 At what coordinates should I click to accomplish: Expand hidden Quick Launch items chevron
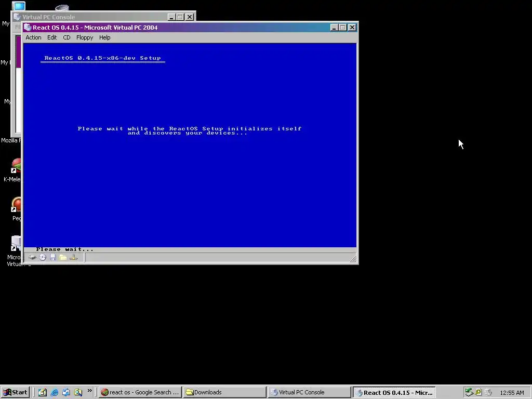[89, 391]
